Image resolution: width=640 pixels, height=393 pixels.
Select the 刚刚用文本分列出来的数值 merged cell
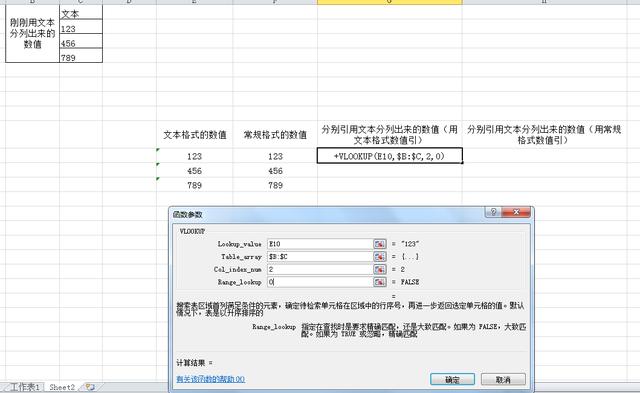[33, 33]
